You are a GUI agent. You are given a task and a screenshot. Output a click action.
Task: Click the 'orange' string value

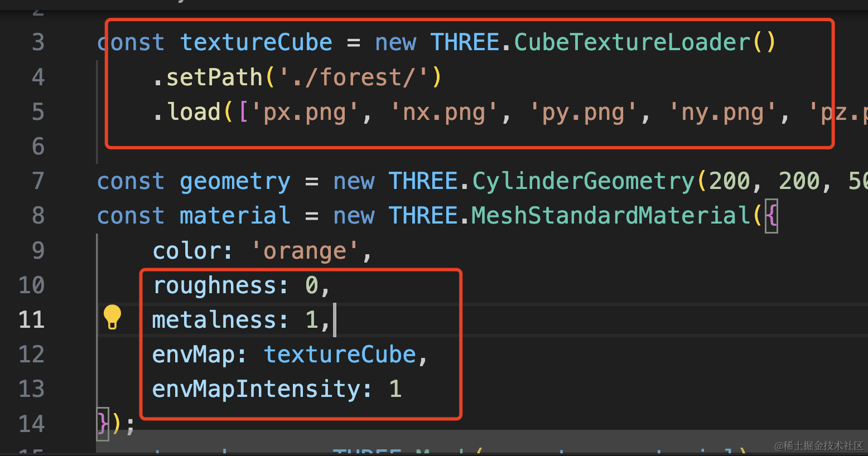pyautogui.click(x=305, y=251)
